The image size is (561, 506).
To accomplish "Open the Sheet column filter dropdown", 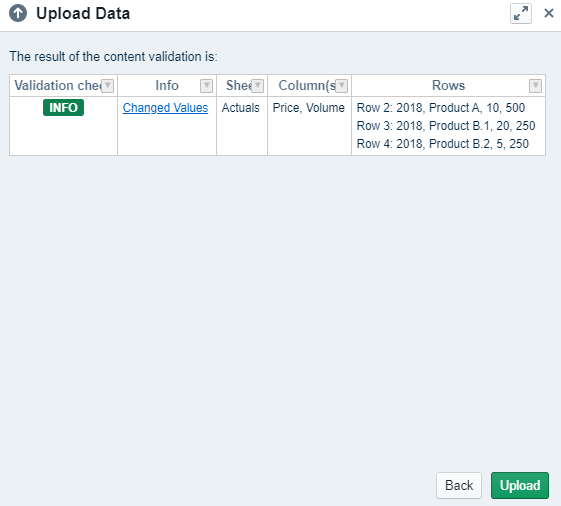I will coord(258,86).
